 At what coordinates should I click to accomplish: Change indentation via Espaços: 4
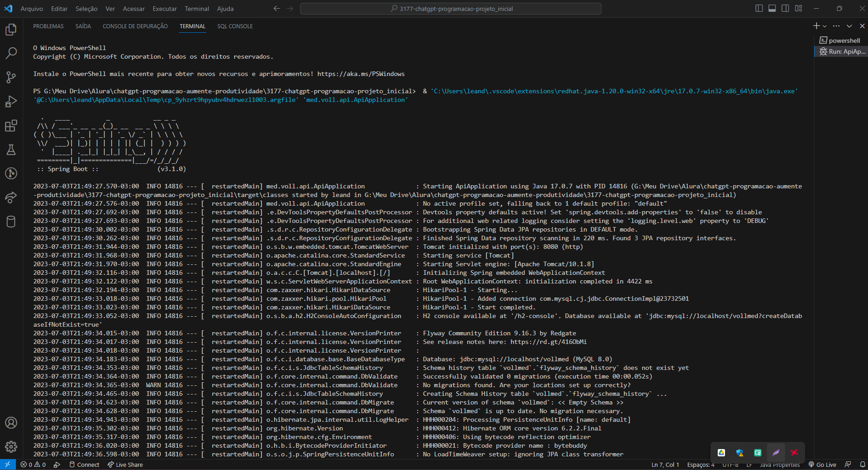pyautogui.click(x=700, y=465)
